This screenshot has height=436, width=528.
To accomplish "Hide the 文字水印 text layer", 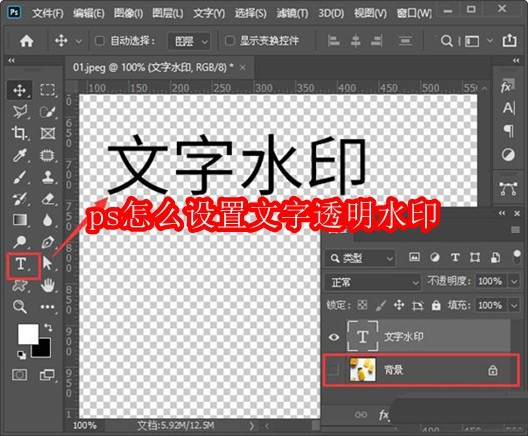I will 333,337.
